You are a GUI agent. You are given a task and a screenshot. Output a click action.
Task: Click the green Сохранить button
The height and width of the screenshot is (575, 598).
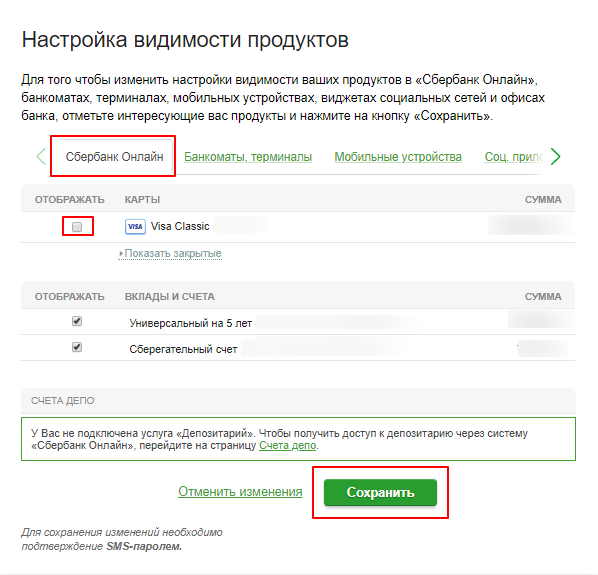(x=380, y=492)
